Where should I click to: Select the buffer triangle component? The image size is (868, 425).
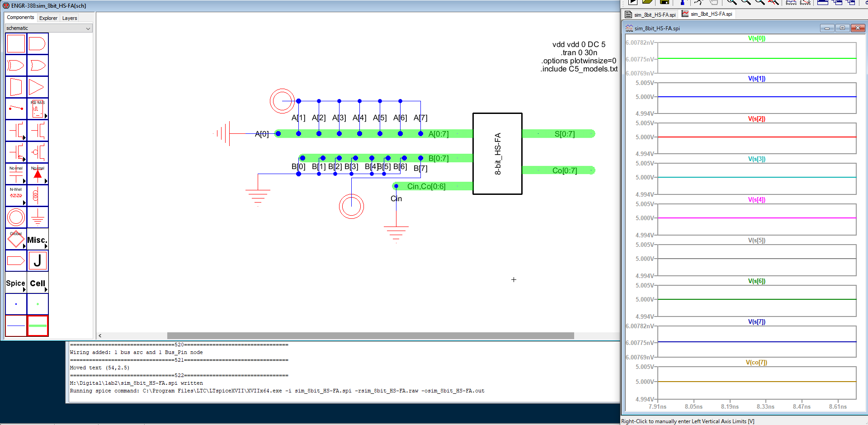tap(38, 87)
